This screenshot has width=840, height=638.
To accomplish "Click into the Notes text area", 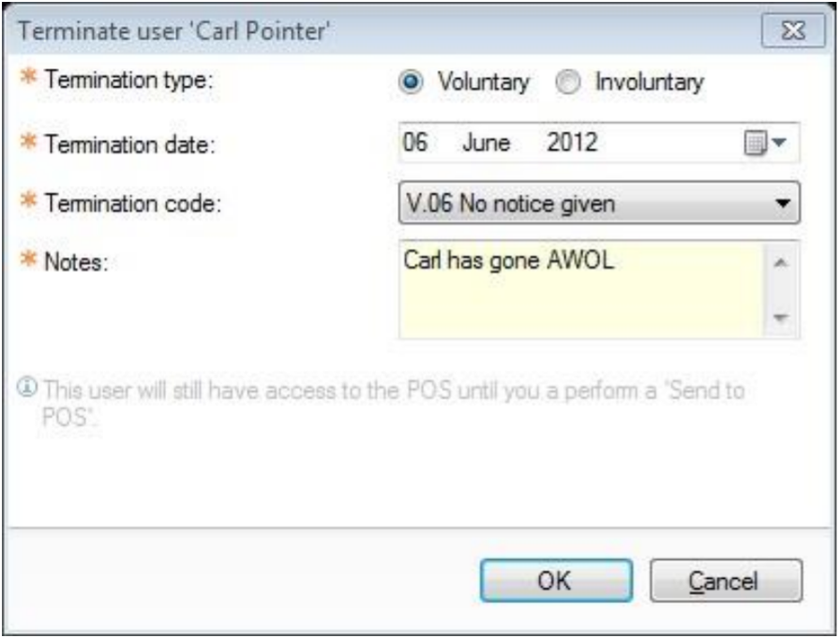I will click(x=581, y=291).
